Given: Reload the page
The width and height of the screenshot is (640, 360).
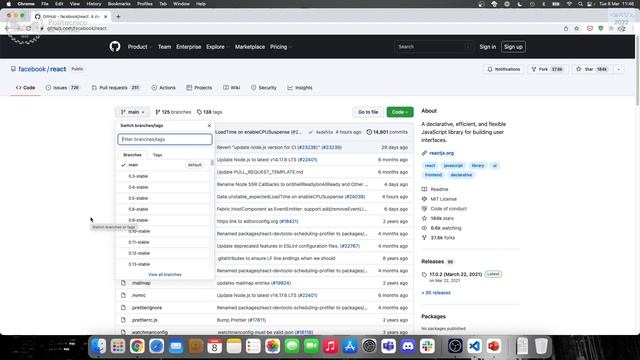Looking at the screenshot, I should pos(28,28).
